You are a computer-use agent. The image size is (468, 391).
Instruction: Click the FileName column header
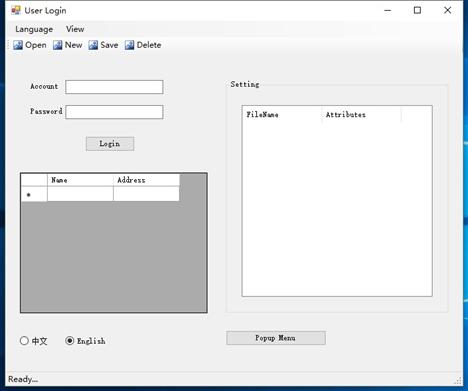click(282, 115)
